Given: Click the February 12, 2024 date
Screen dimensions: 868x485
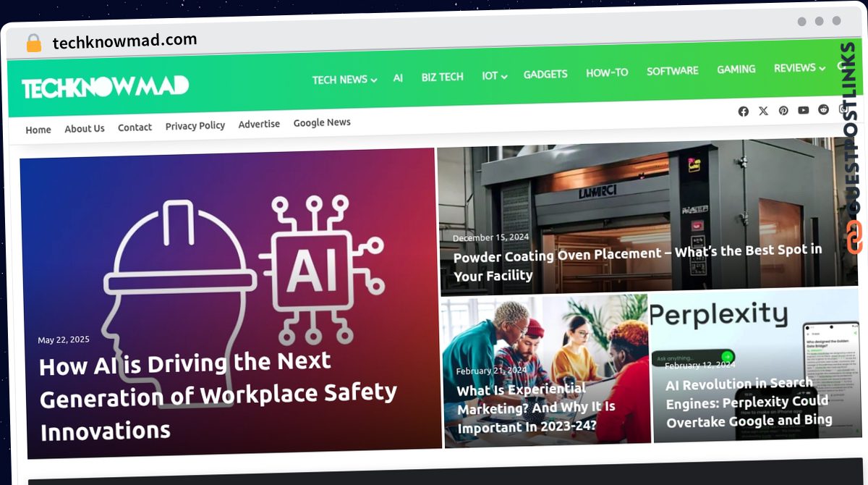Looking at the screenshot, I should [699, 366].
